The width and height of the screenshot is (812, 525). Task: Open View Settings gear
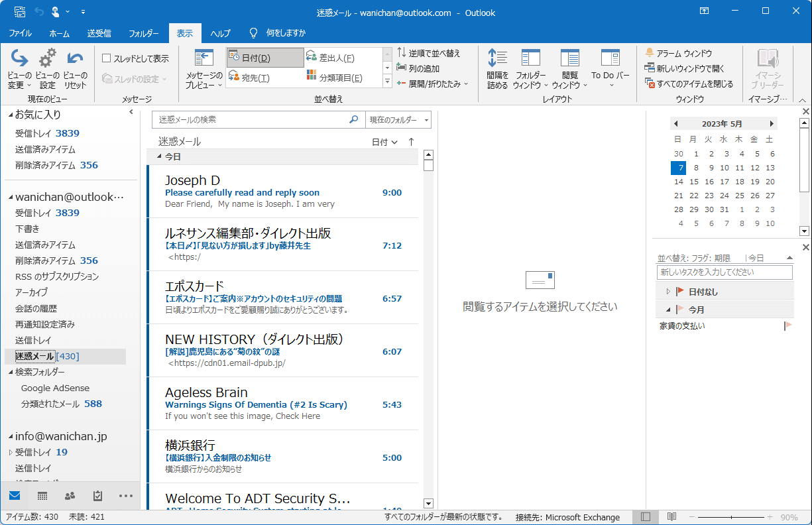(x=47, y=70)
